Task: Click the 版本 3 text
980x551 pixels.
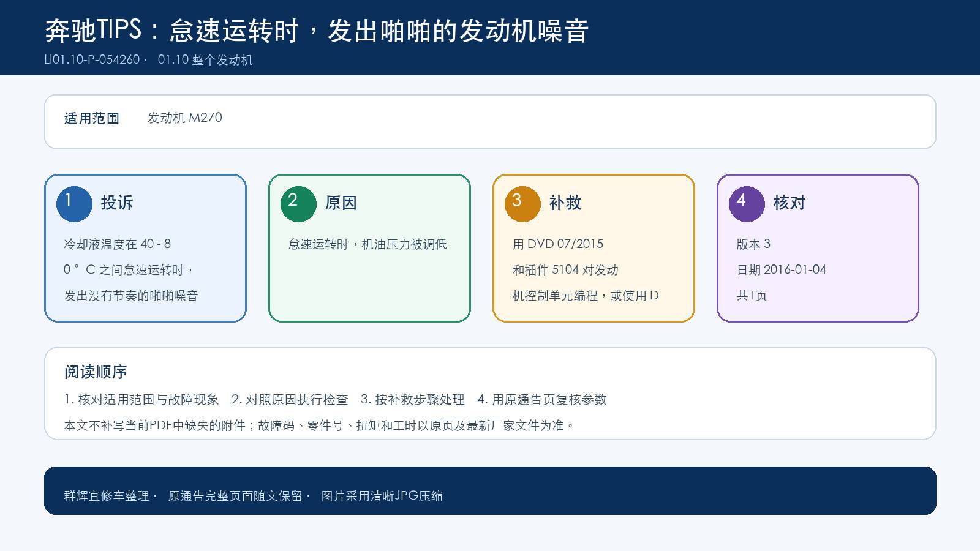Action: [x=753, y=244]
